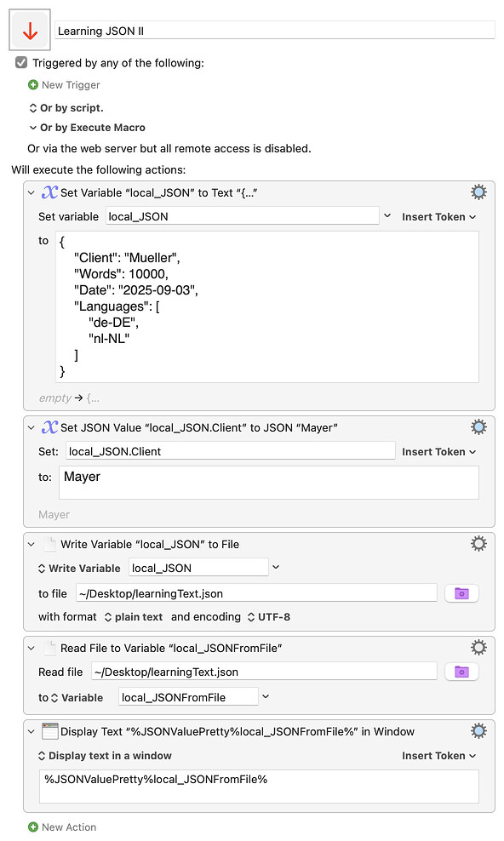Edit the Set variable name field "local_JSON"
The image size is (504, 841).
tap(243, 216)
